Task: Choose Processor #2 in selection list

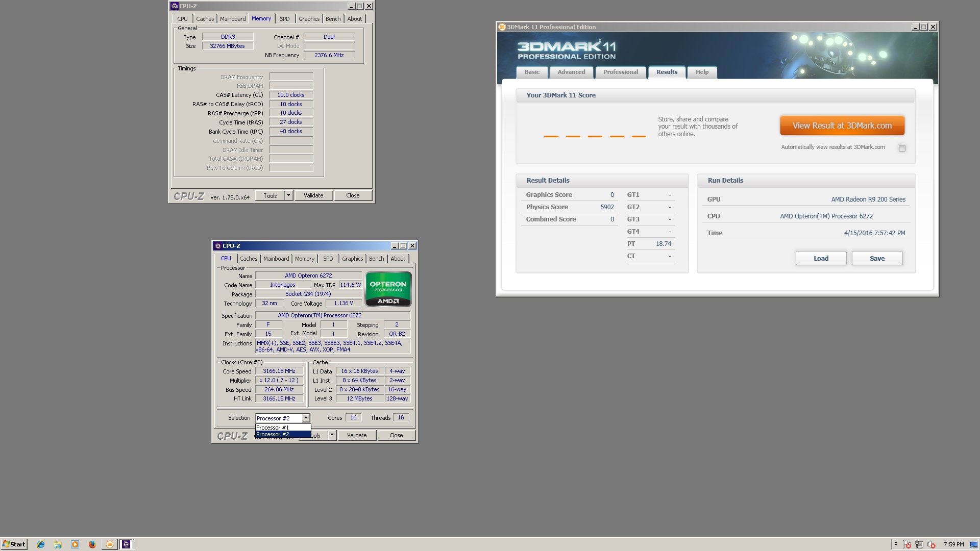Action: point(283,435)
